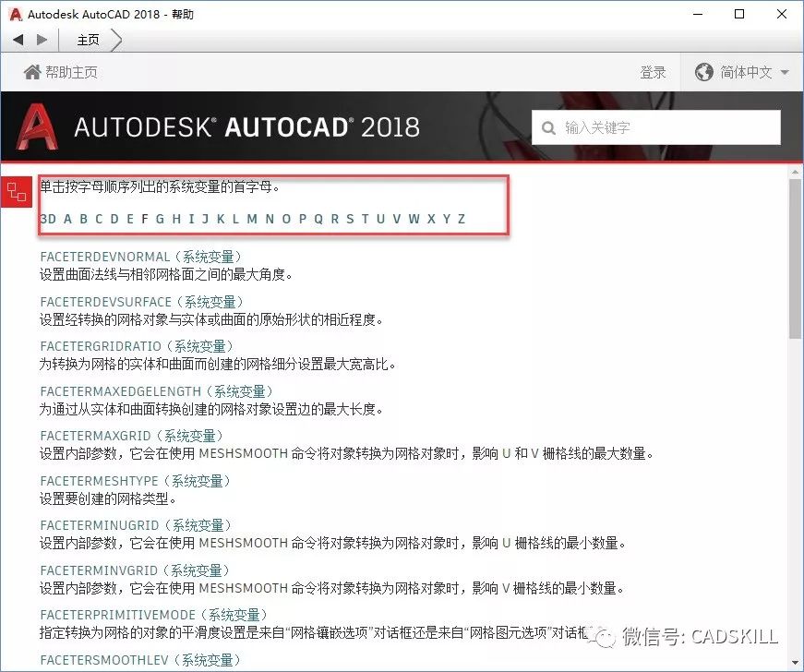The height and width of the screenshot is (672, 804).
Task: Select letter I in the index
Action: (191, 219)
